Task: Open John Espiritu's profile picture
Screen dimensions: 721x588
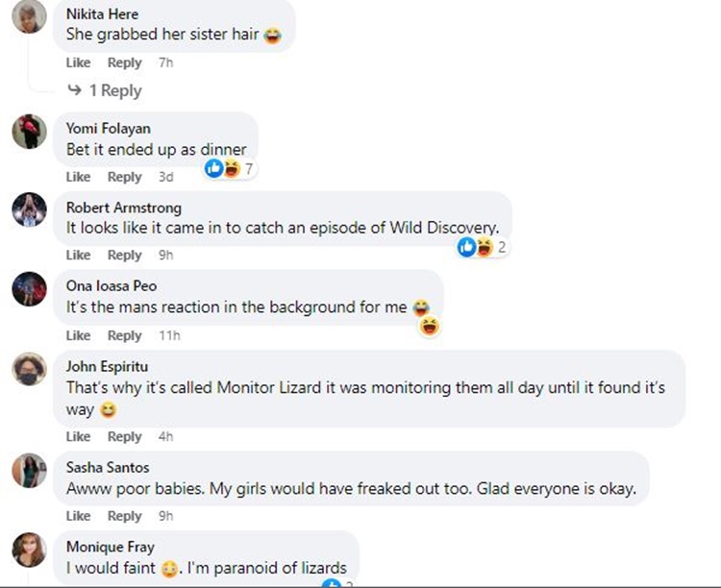Action: point(29,370)
